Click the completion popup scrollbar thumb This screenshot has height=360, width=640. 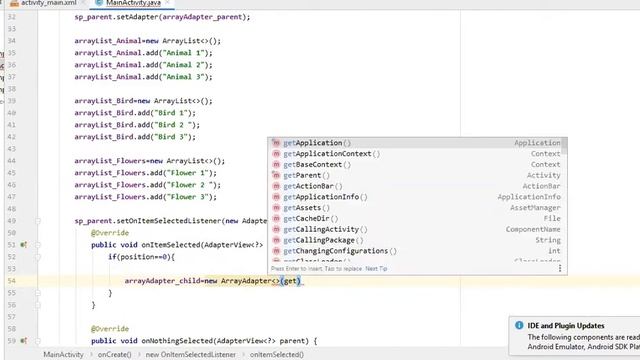tap(564, 146)
